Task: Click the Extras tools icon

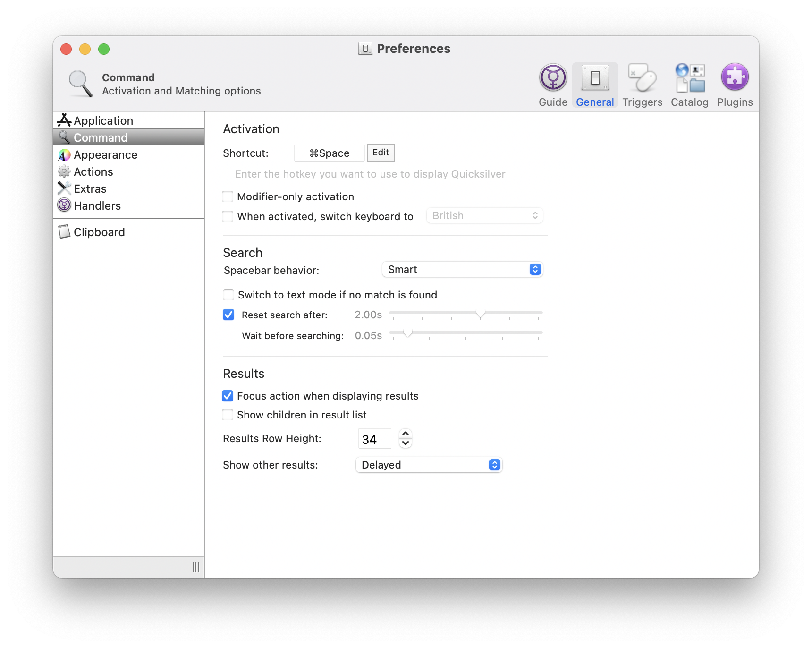Action: [64, 188]
